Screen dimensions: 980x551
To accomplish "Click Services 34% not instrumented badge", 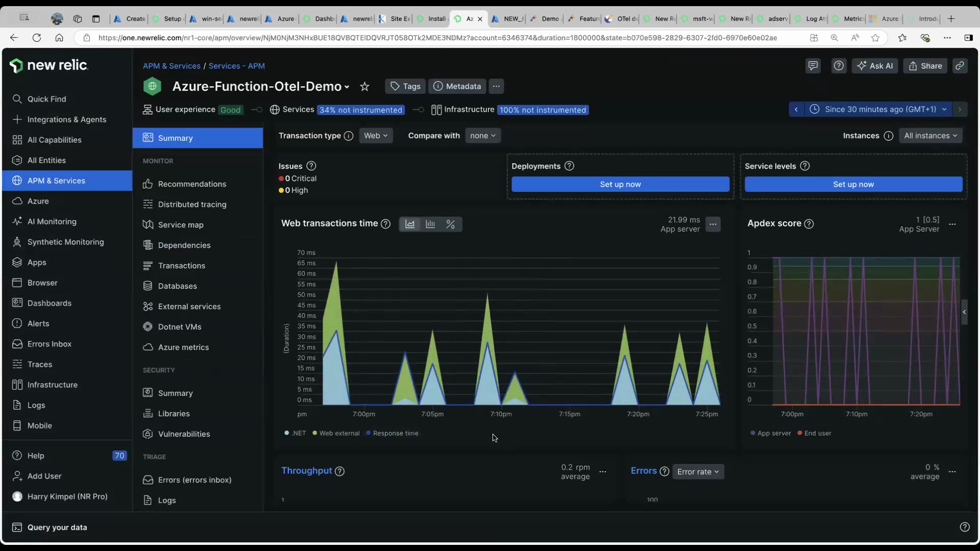I will click(x=361, y=110).
